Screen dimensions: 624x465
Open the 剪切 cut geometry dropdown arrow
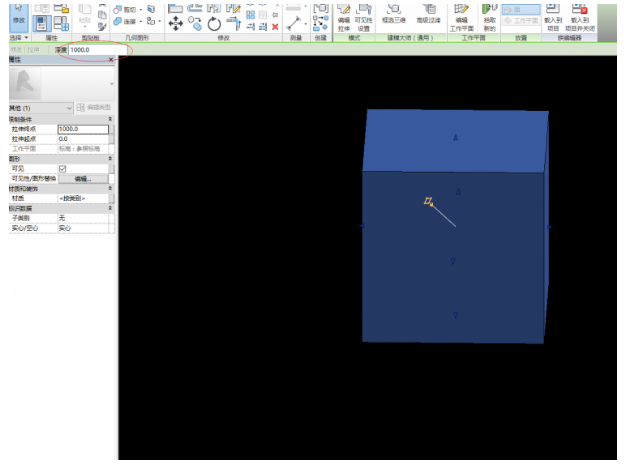click(141, 10)
